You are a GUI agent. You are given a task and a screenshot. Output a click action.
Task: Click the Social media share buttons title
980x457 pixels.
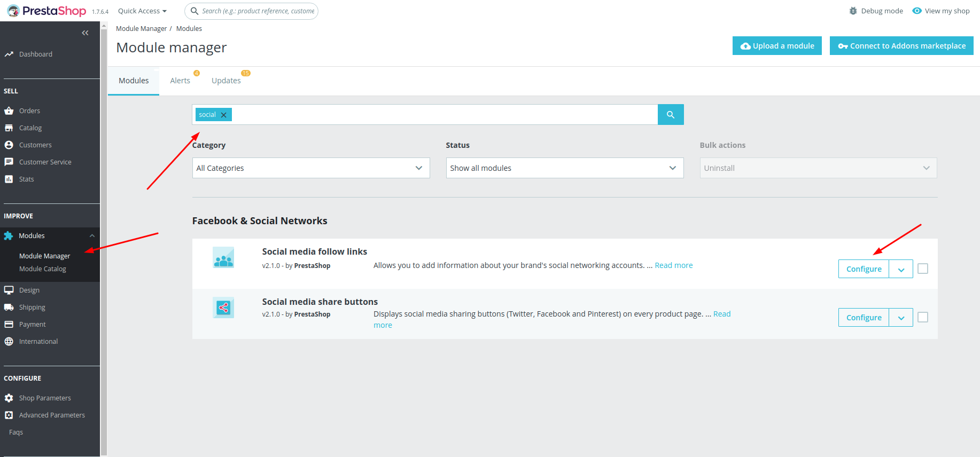(320, 302)
